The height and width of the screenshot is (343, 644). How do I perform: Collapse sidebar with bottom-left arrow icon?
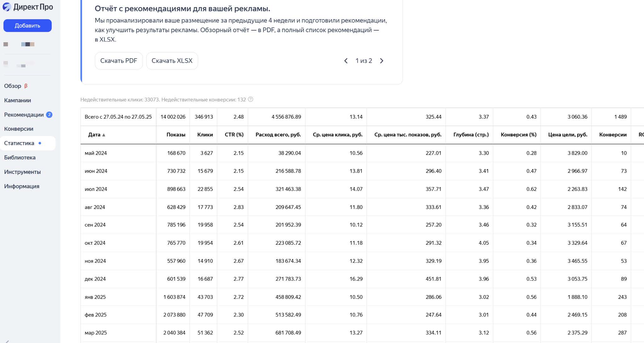(7, 341)
